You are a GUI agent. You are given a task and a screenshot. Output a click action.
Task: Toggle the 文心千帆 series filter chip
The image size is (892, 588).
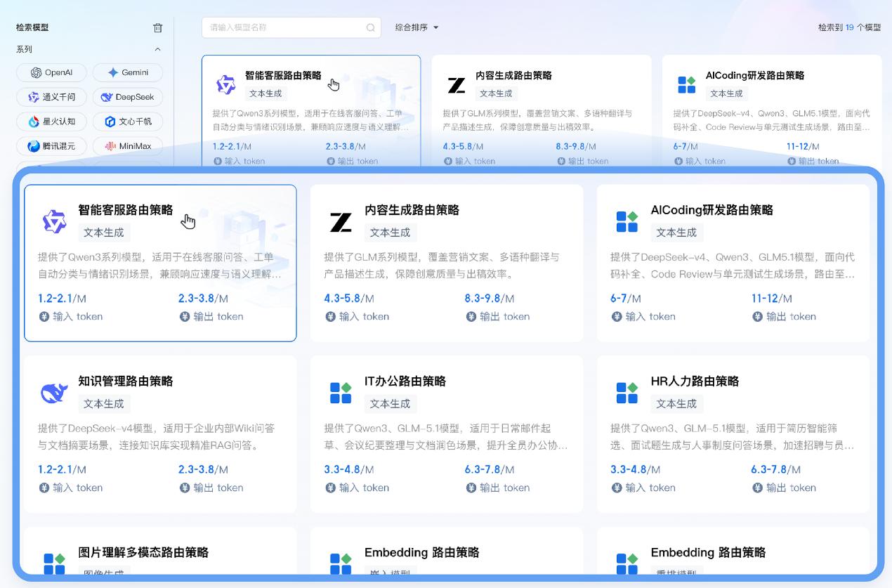[x=128, y=122]
